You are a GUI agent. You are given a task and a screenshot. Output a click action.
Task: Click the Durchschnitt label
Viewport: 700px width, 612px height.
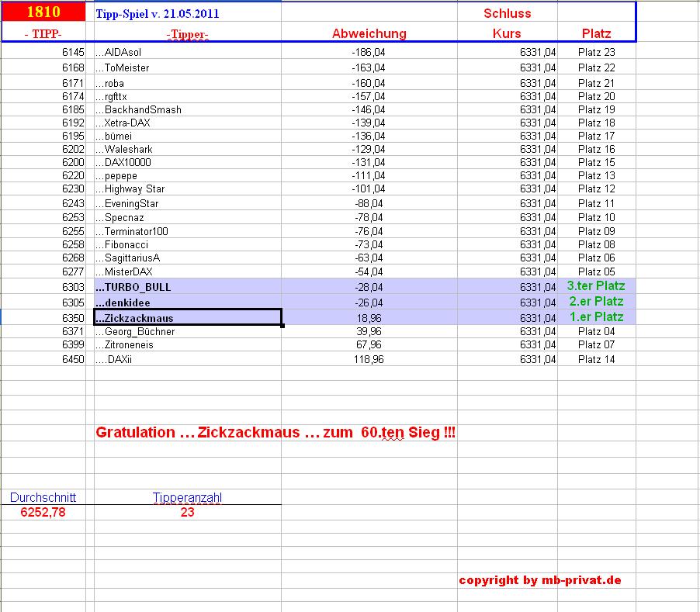tap(43, 497)
